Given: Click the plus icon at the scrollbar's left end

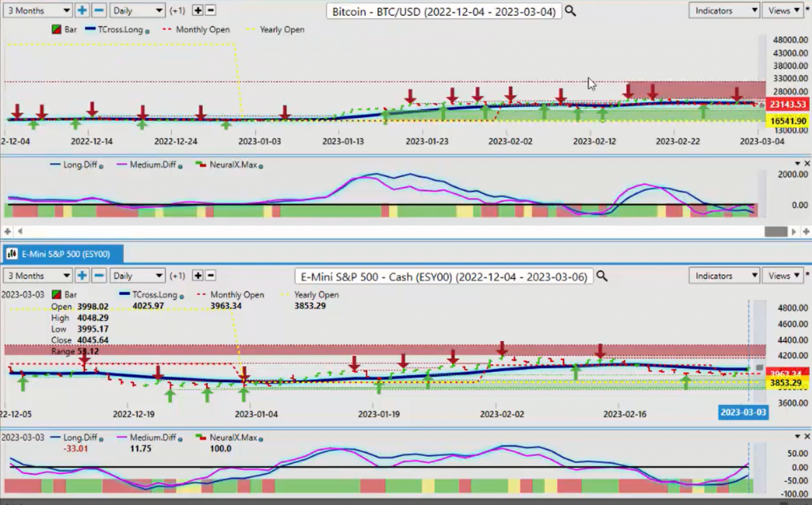Looking at the screenshot, I should point(7,231).
